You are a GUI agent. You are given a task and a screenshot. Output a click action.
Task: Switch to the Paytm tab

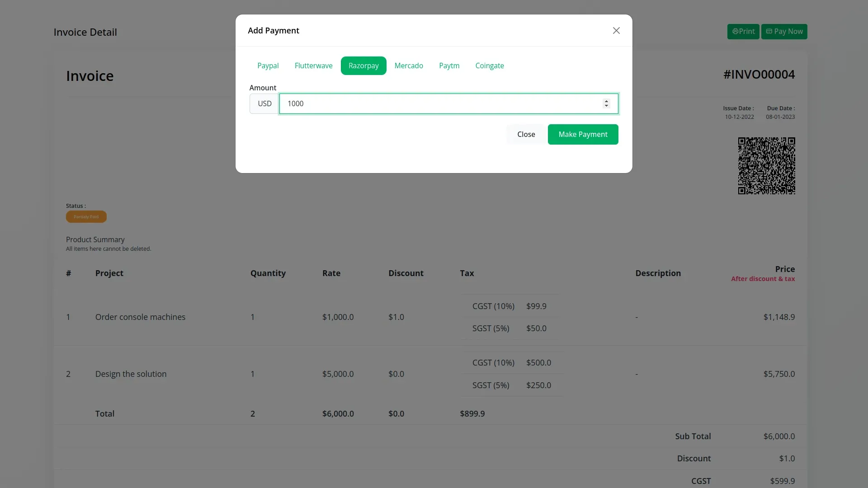[449, 66]
